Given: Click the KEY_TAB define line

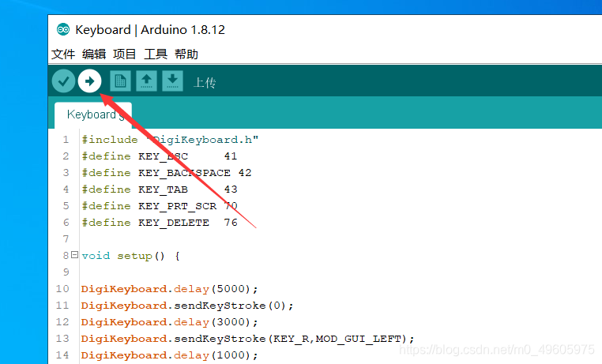Looking at the screenshot, I should click(160, 190).
